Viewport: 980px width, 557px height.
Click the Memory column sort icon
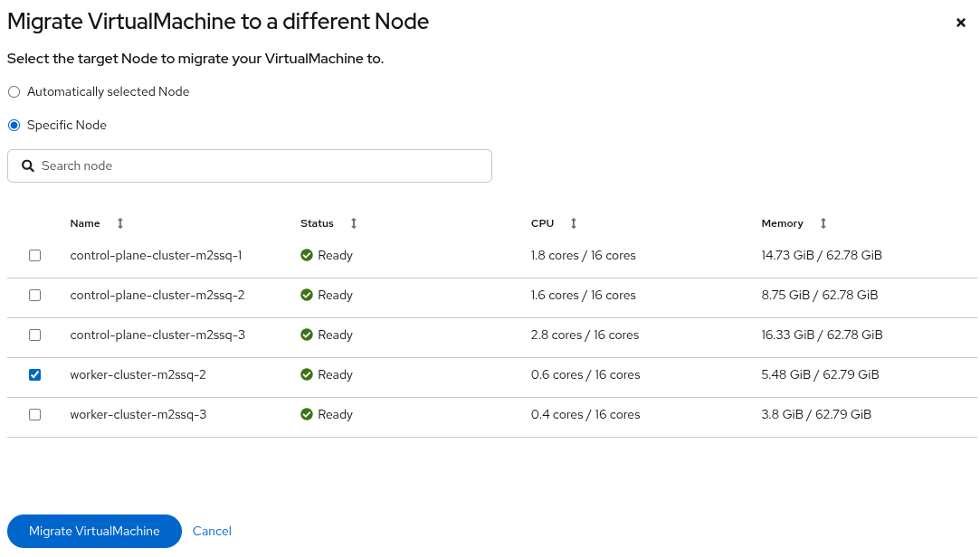pyautogui.click(x=823, y=223)
